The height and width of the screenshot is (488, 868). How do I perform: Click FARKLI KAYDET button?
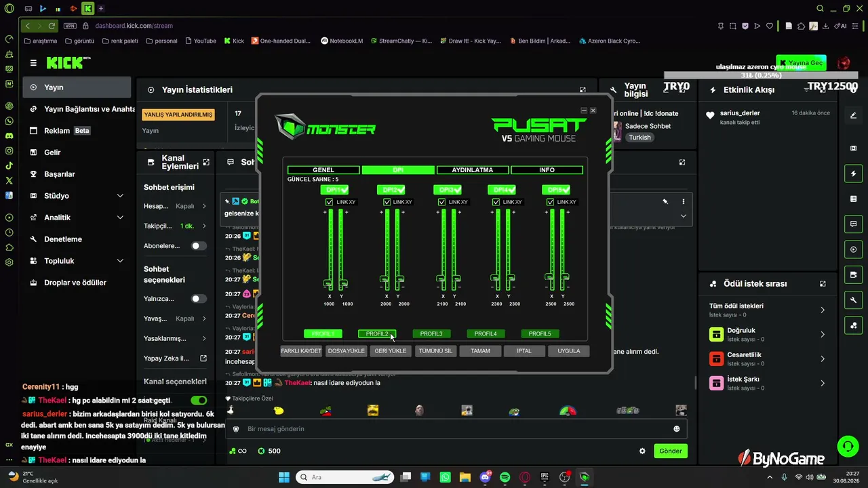[301, 351]
